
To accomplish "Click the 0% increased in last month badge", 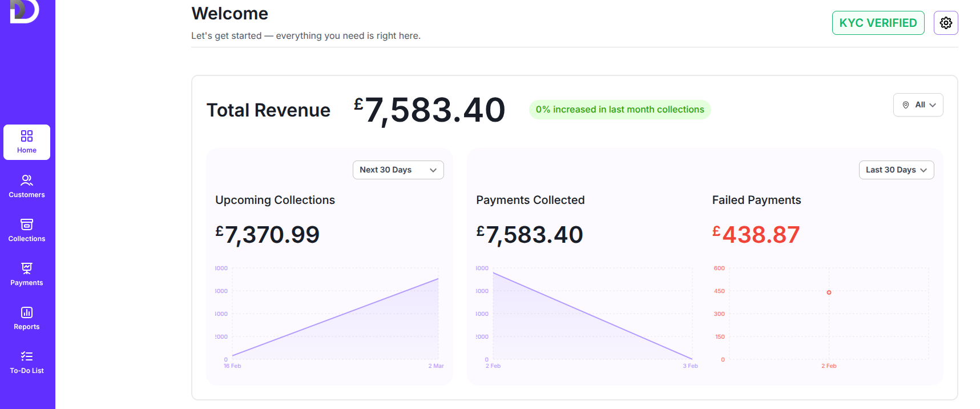I will coord(620,109).
